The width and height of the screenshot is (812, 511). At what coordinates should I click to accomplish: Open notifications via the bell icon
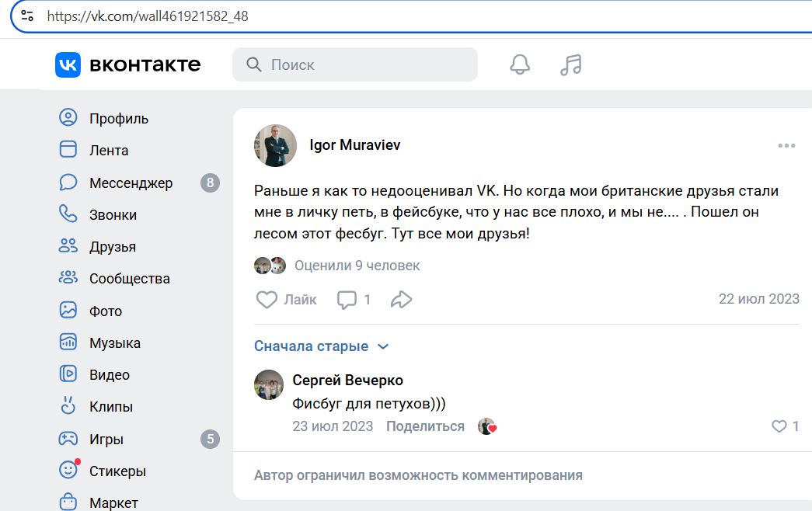coord(519,64)
